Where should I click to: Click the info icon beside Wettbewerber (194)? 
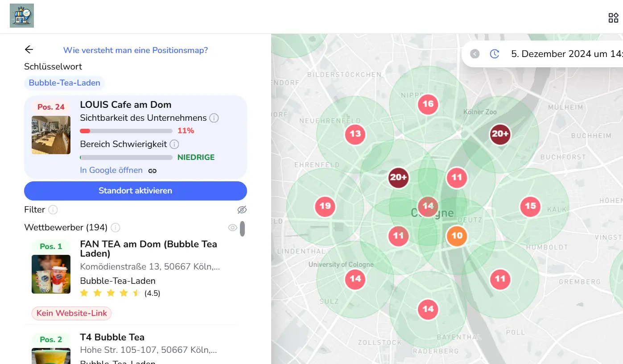[x=116, y=228]
